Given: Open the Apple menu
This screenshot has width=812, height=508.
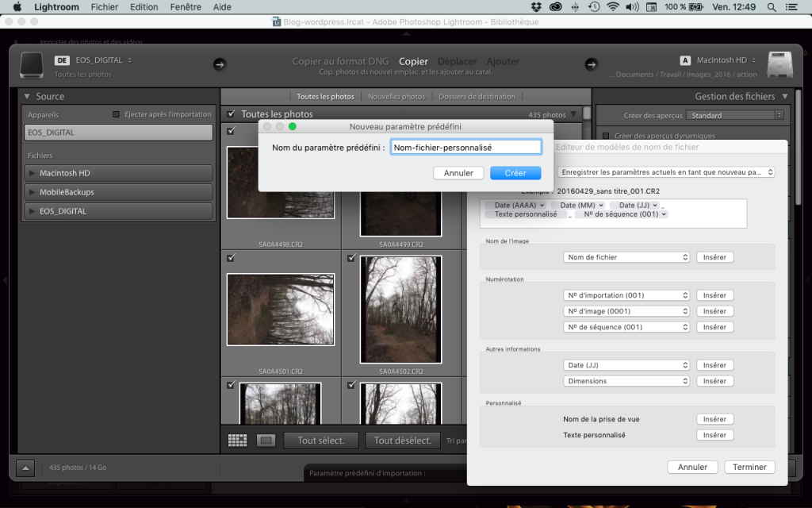Looking at the screenshot, I should click(17, 6).
